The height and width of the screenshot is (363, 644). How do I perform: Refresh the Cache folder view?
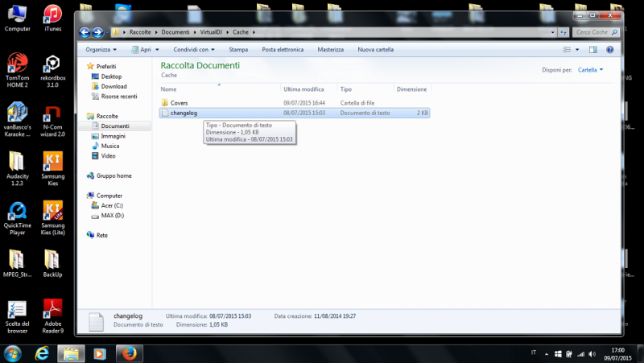[563, 32]
